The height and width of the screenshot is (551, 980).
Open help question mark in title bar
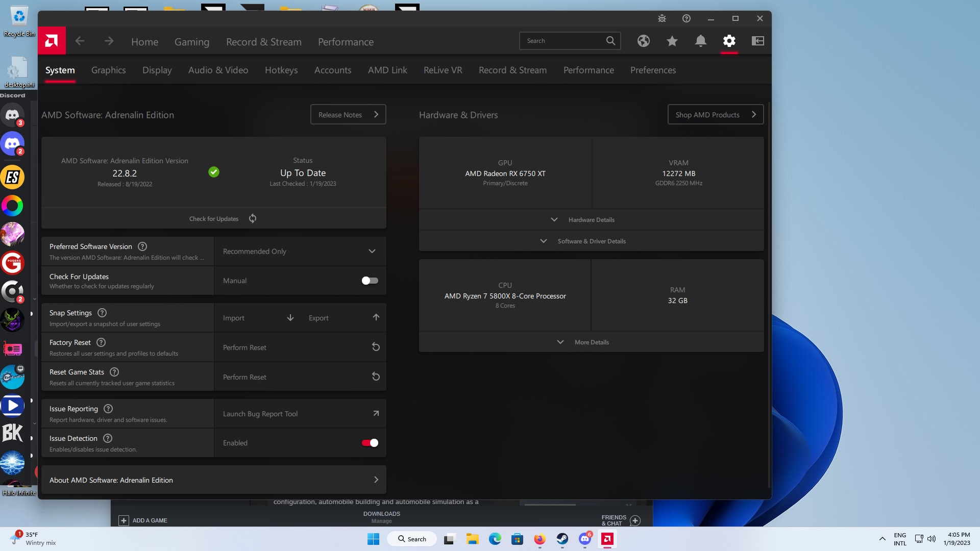[x=687, y=18]
